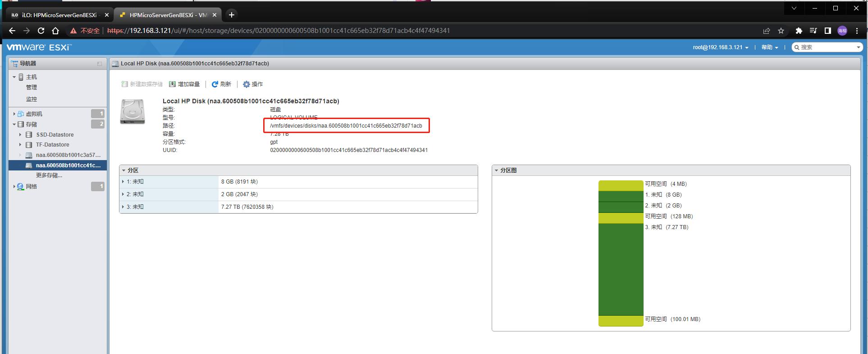Screen dimensions: 868x354
Task: Open the browser home page
Action: 55,31
